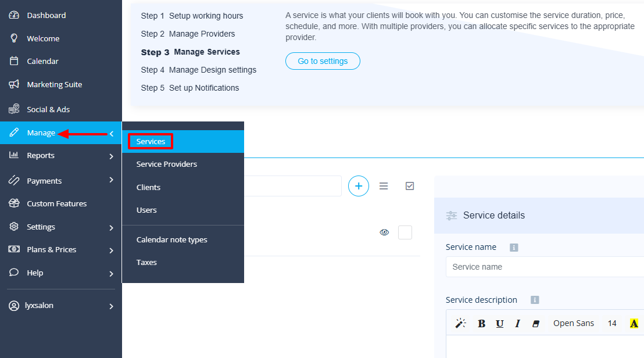The width and height of the screenshot is (644, 358).
Task: Click the Go to settings button
Action: 323,60
